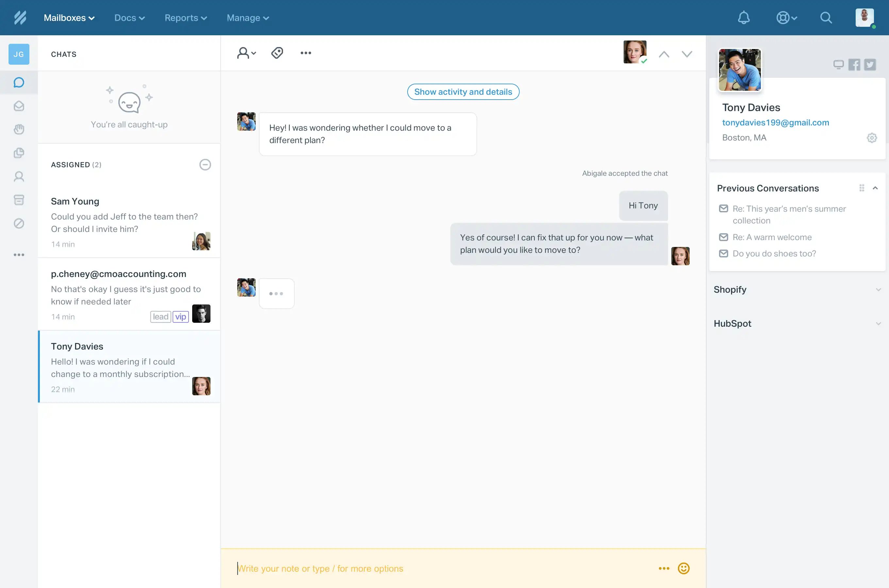Open the assign user dropdown
The height and width of the screenshot is (588, 889).
tap(246, 53)
